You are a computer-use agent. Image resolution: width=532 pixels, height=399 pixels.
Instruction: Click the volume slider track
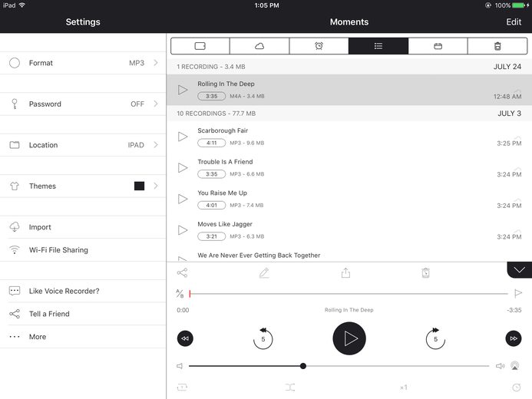tap(339, 366)
